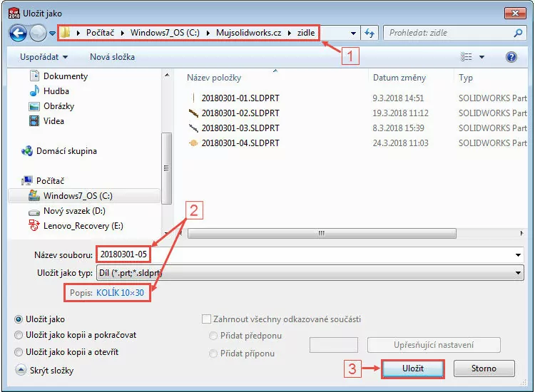Click file list horizontal scrollbar thumb

(322, 234)
